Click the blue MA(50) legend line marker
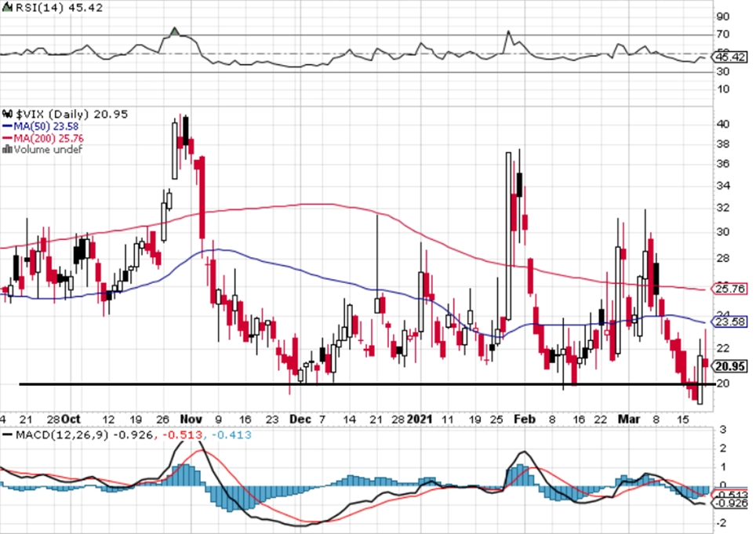756x534 pixels. tap(7, 126)
